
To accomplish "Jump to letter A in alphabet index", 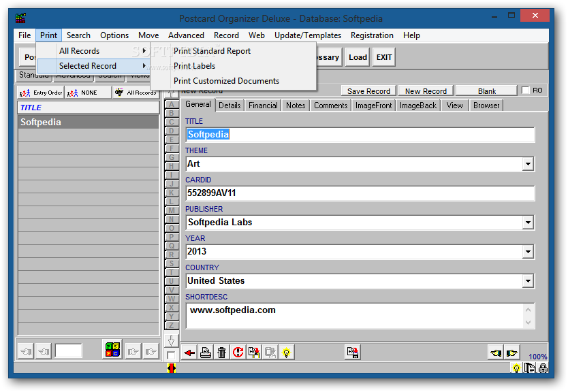I will 172,104.
